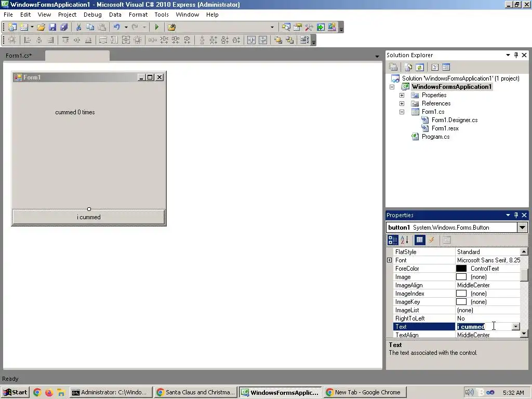
Task: Expand the Font property row
Action: point(390,260)
